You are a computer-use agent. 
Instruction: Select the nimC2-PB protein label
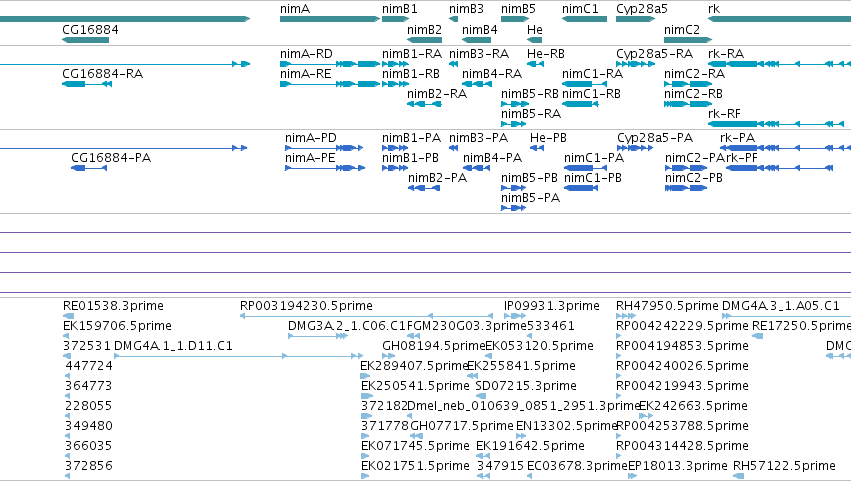(694, 178)
